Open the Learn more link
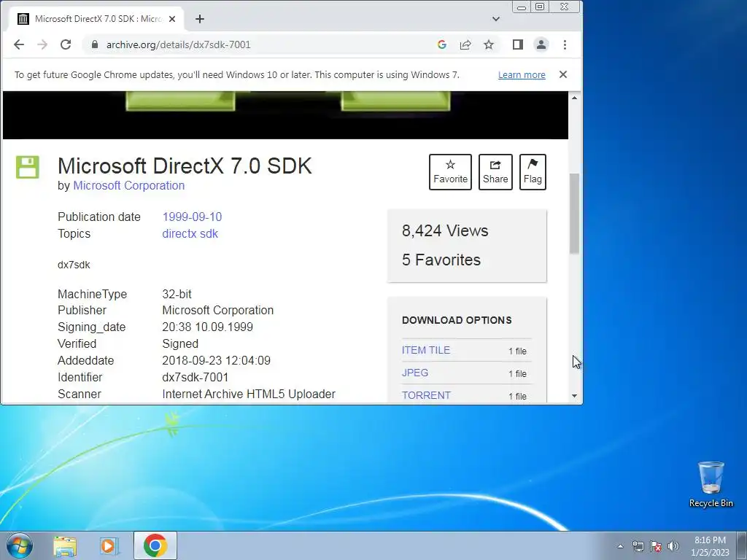Image resolution: width=747 pixels, height=560 pixels. click(522, 75)
